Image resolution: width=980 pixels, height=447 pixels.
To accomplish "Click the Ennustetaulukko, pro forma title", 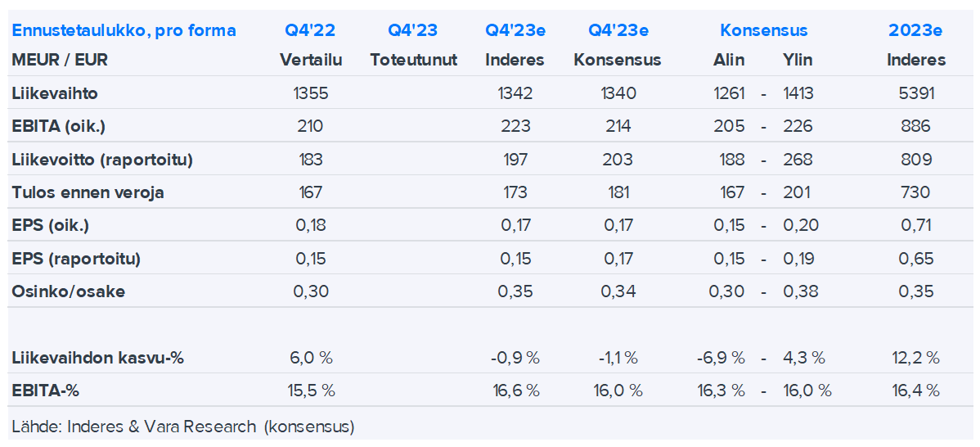I will point(124,31).
